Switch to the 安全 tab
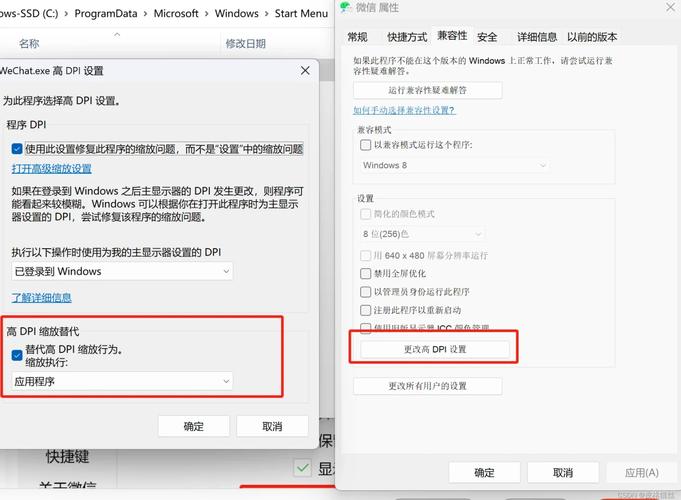 [x=487, y=37]
